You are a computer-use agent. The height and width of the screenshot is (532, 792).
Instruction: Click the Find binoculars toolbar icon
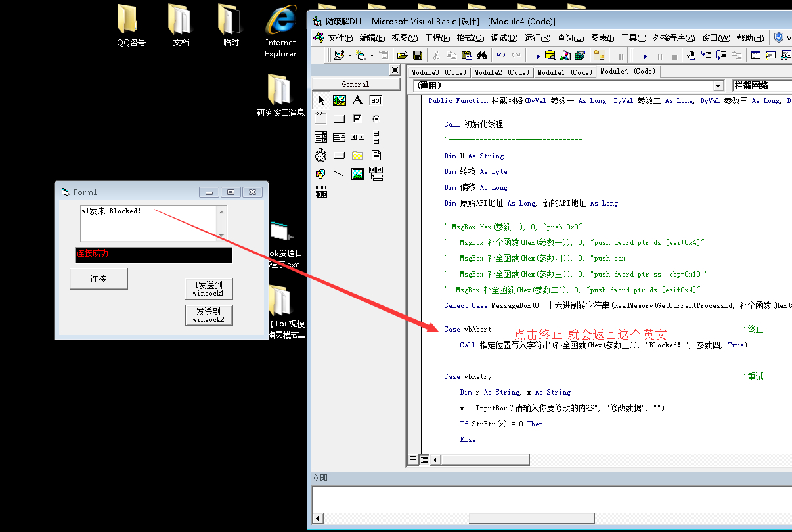[x=481, y=56]
